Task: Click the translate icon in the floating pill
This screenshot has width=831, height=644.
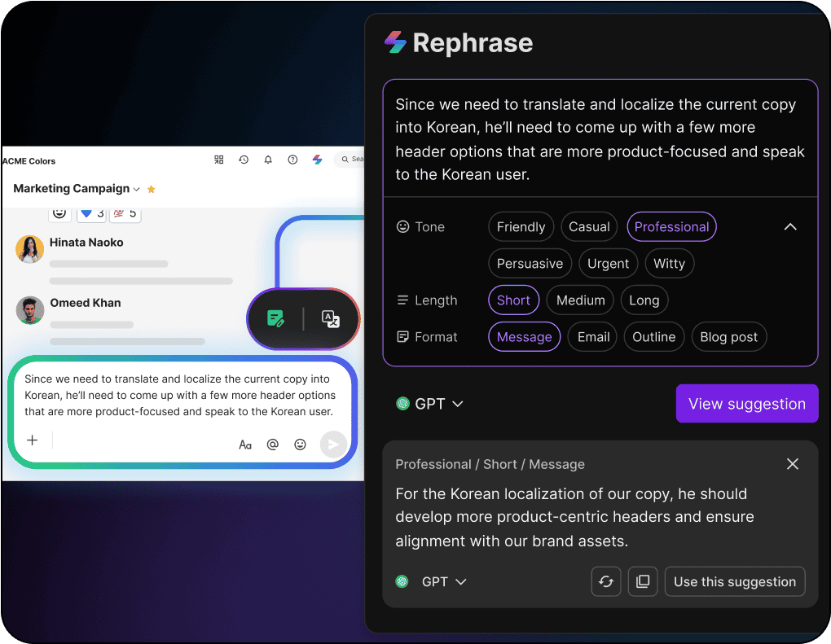Action: click(x=330, y=319)
